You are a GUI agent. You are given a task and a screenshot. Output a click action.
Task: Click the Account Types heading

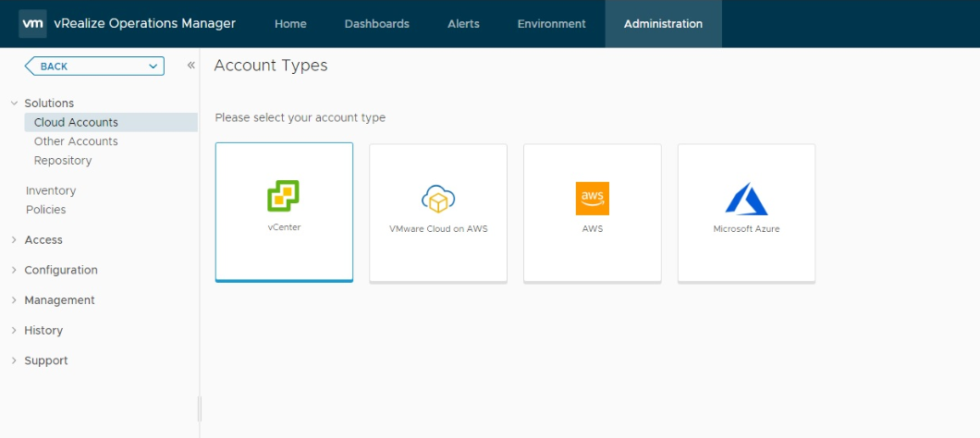click(x=271, y=66)
